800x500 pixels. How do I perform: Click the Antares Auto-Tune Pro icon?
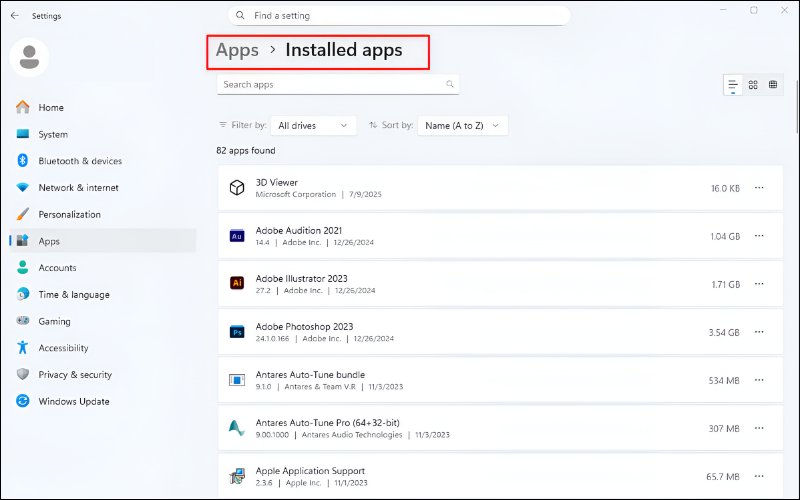(x=237, y=428)
